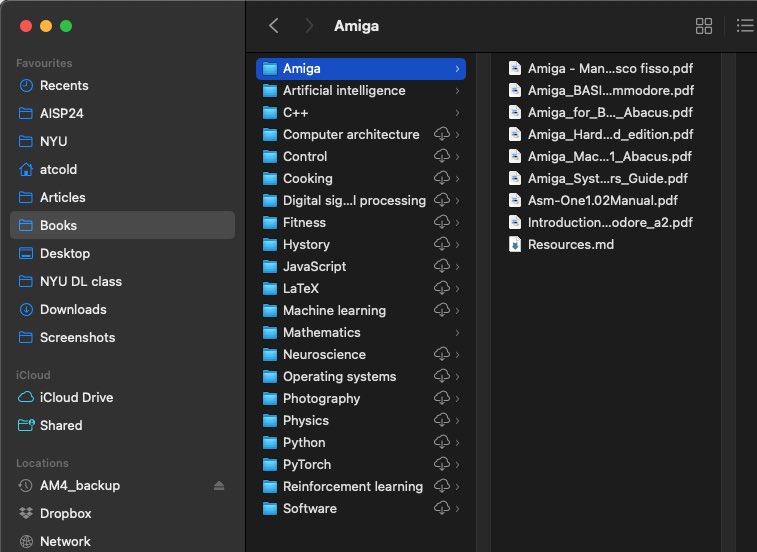Viewport: 757px width, 552px height.
Task: Click cloud icon beside Digital signal processing
Action: (x=442, y=200)
